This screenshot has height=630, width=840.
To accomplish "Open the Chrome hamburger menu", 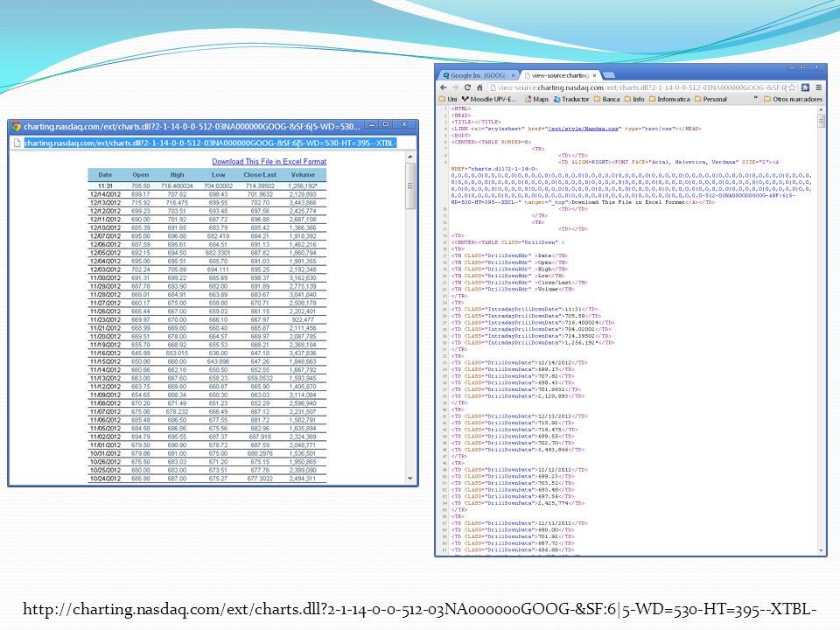I will [x=819, y=87].
